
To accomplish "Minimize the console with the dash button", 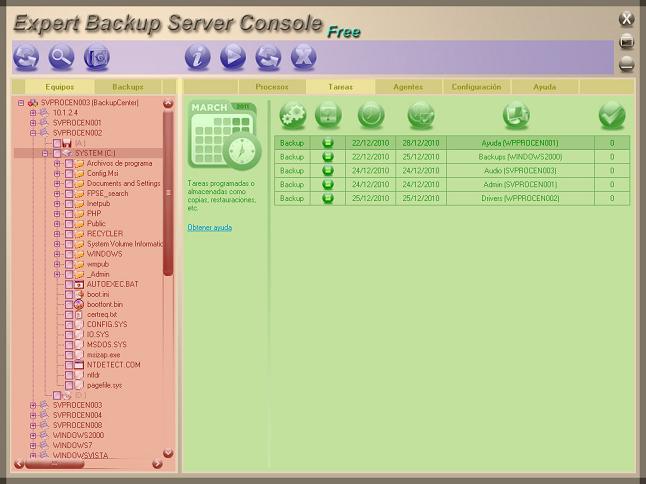I will (x=626, y=64).
